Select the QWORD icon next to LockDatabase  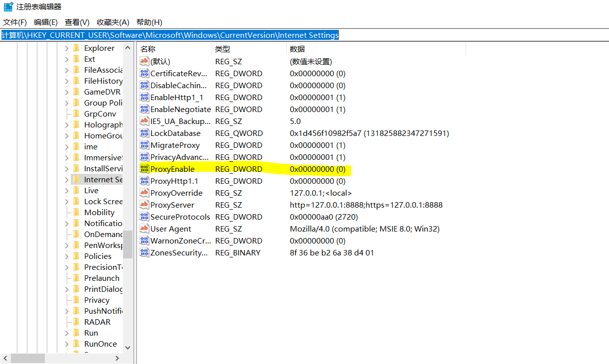point(144,133)
